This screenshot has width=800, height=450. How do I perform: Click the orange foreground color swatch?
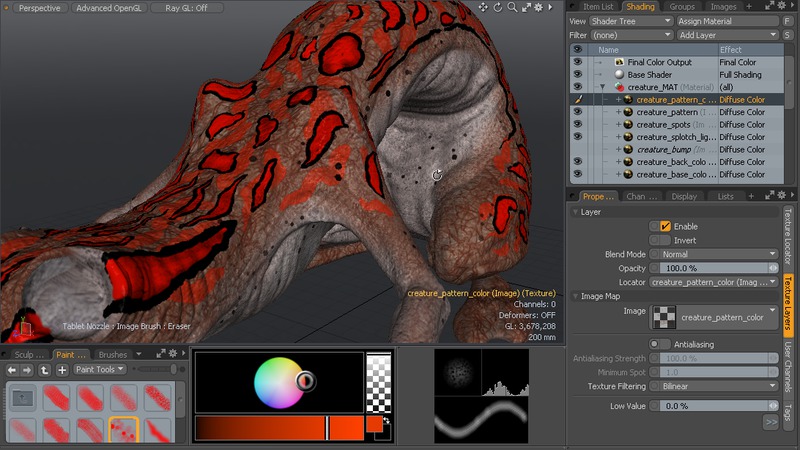tap(375, 425)
